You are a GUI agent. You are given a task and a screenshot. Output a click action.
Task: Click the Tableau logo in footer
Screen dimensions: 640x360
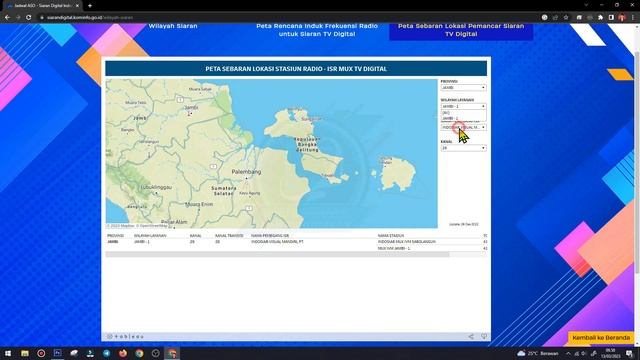tap(125, 337)
